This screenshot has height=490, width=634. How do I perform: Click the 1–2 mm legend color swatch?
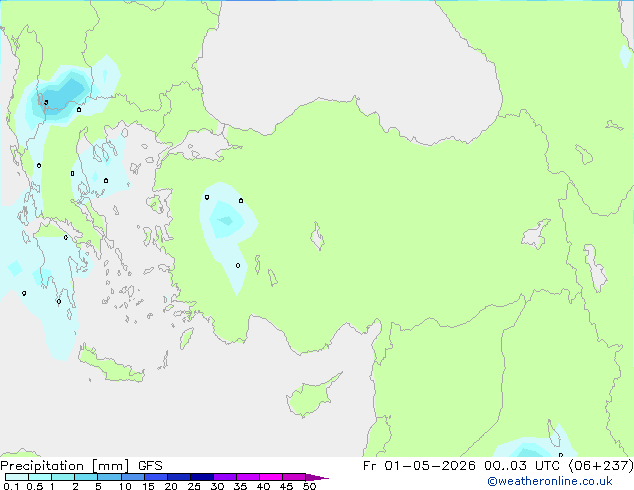click(63, 477)
